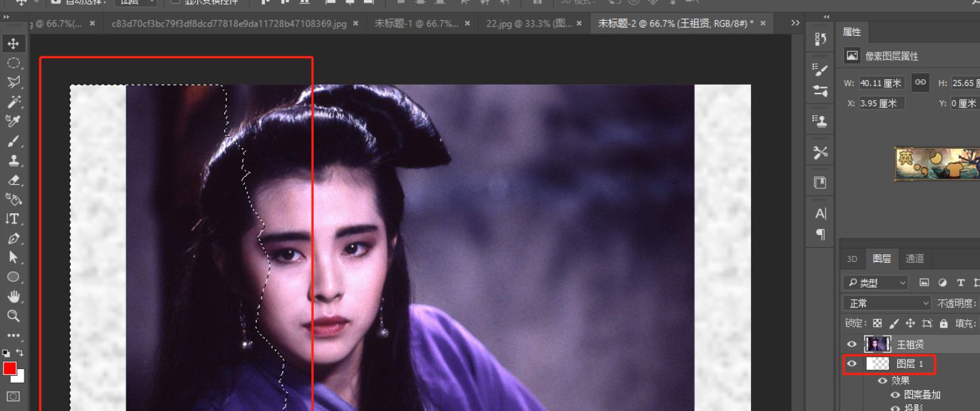
Task: Select the Elliptical Marquee tool
Action: coord(13,63)
